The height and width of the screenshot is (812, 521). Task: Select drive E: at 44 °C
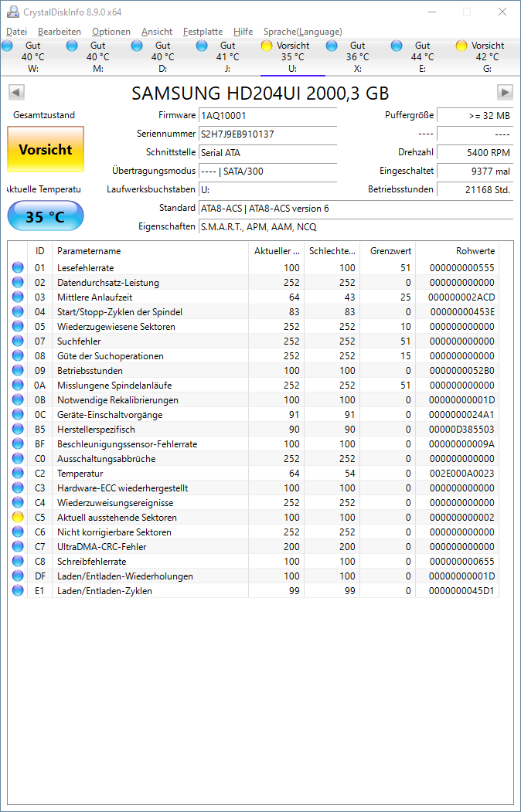tap(422, 57)
